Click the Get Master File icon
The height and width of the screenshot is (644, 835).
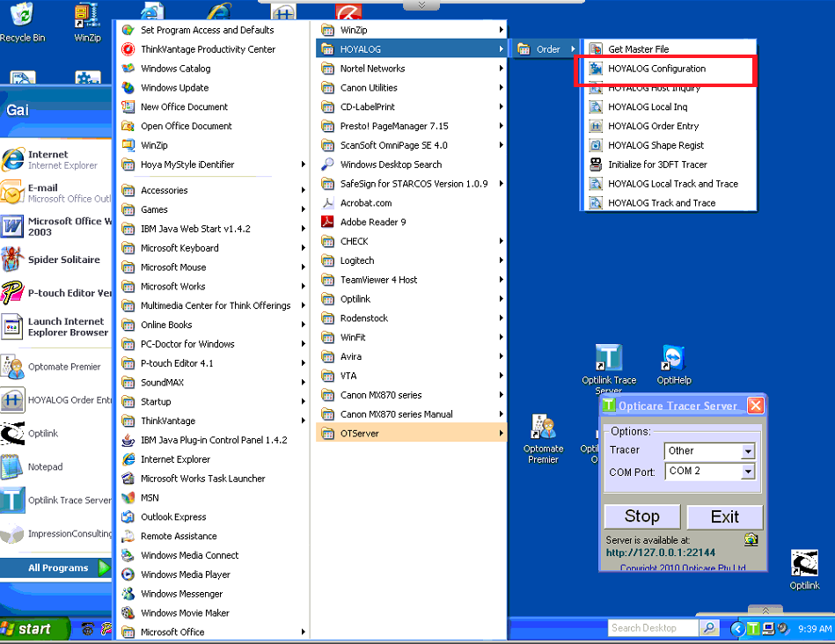(596, 49)
